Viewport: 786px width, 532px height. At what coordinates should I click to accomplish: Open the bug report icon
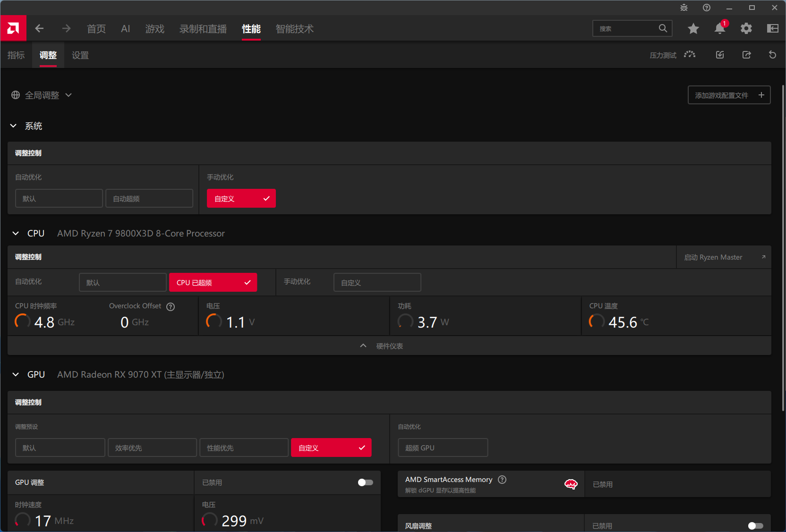tap(684, 8)
